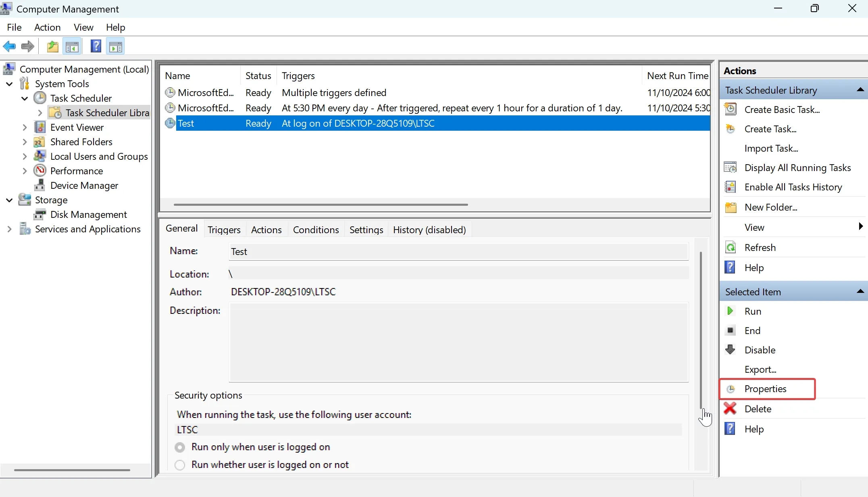Delete the selected Test task
The height and width of the screenshot is (497, 868).
pos(758,408)
